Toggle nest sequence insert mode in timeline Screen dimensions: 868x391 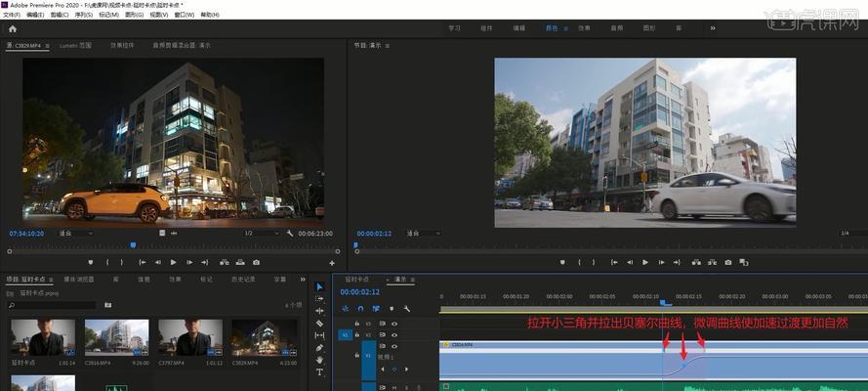pyautogui.click(x=346, y=309)
